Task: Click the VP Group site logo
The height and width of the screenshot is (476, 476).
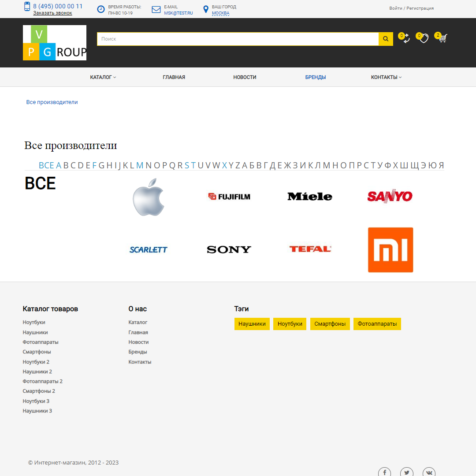Action: click(x=55, y=43)
